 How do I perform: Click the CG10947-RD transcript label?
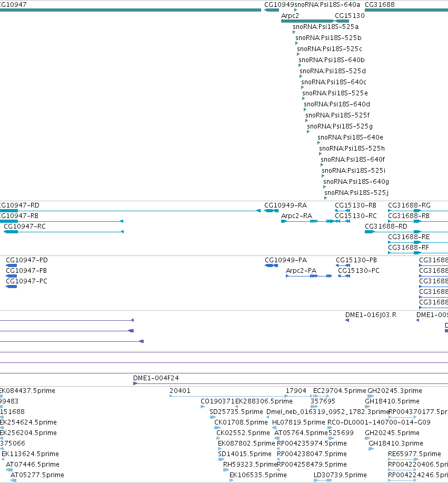[19, 205]
